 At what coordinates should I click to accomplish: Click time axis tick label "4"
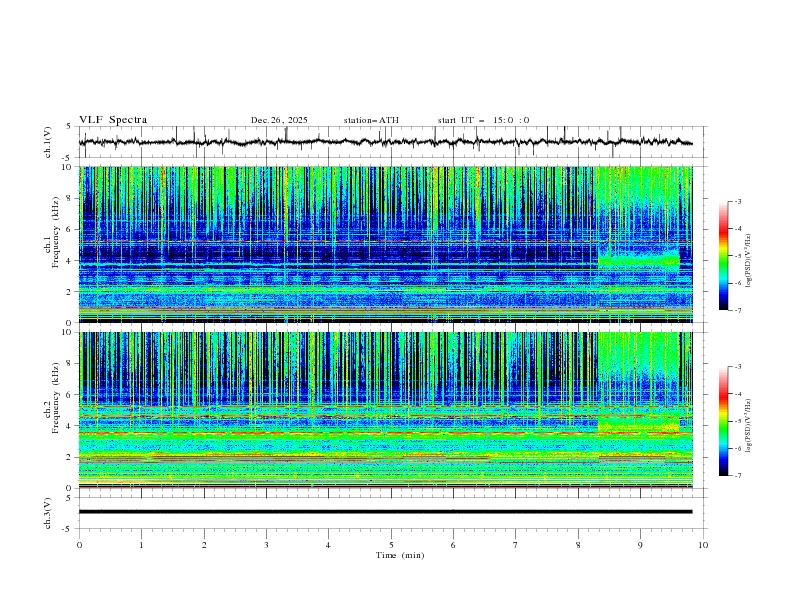[x=328, y=545]
